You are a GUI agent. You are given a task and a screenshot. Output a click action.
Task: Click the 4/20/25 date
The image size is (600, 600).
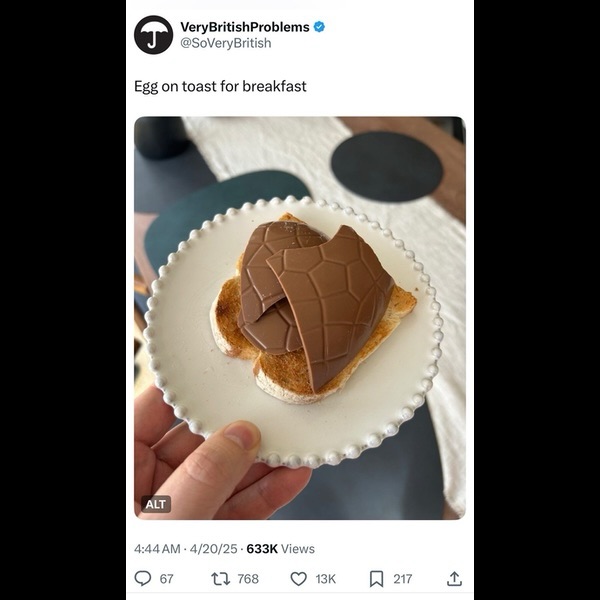click(214, 548)
